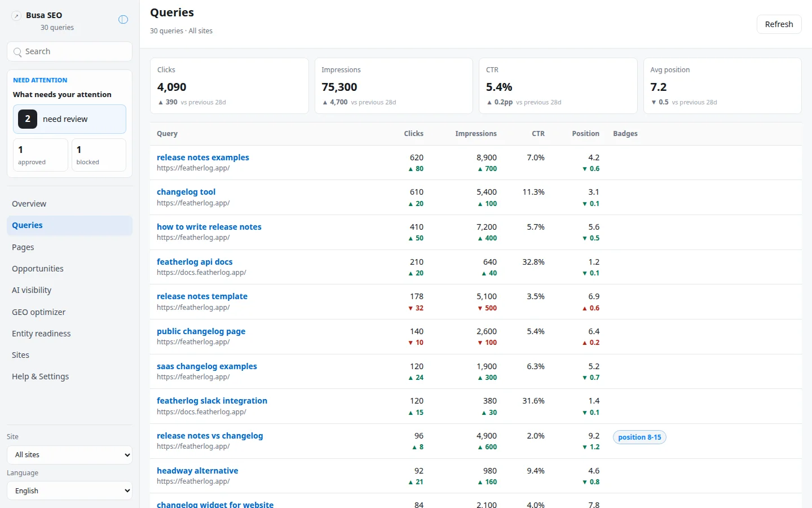Click the Clicks summary card
812x508 pixels.
(230, 86)
